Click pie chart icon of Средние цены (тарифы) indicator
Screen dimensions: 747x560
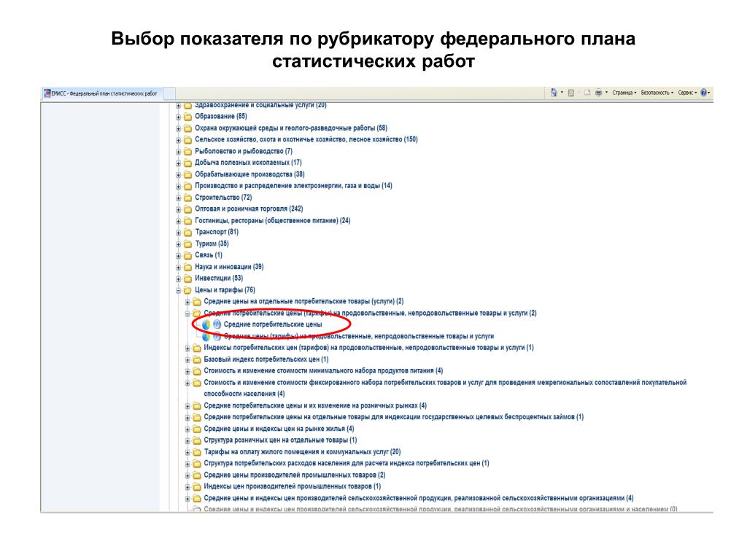206,336
